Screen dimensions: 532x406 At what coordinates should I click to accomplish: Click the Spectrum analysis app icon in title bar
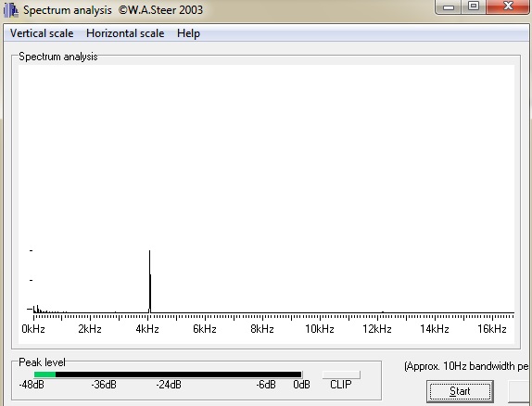(10, 10)
